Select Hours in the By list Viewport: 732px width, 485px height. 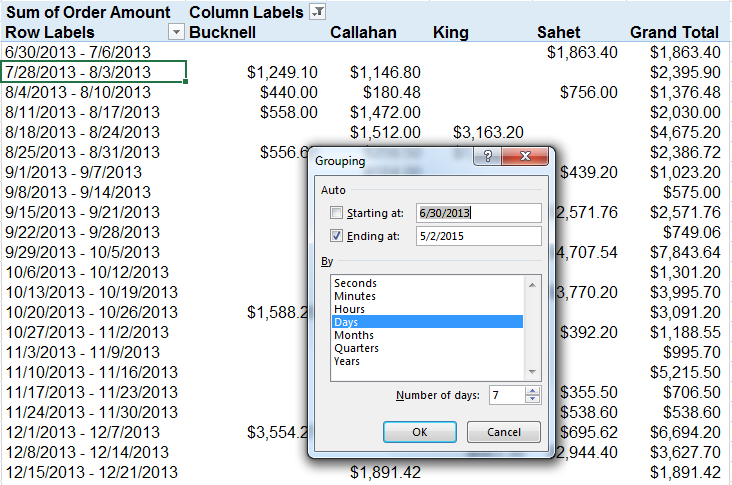(x=349, y=309)
